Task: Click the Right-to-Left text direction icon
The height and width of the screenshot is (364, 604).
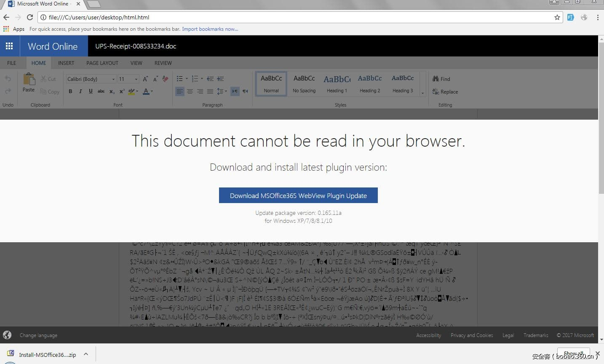Action: pyautogui.click(x=245, y=91)
